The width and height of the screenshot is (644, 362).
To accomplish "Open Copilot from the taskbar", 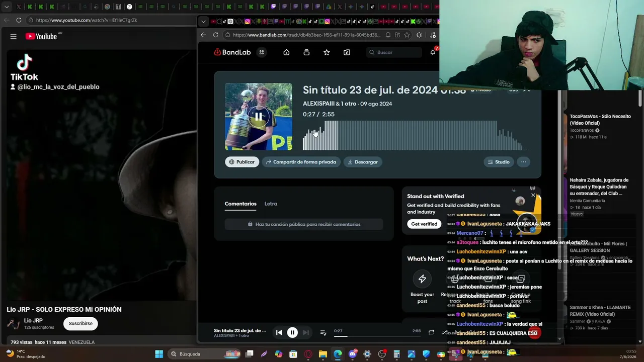I will [279, 354].
